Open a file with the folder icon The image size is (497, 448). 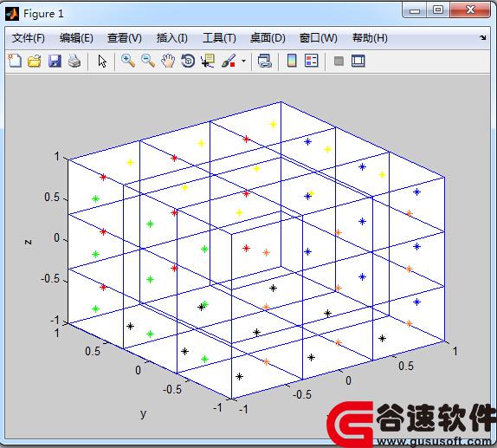[x=35, y=61]
